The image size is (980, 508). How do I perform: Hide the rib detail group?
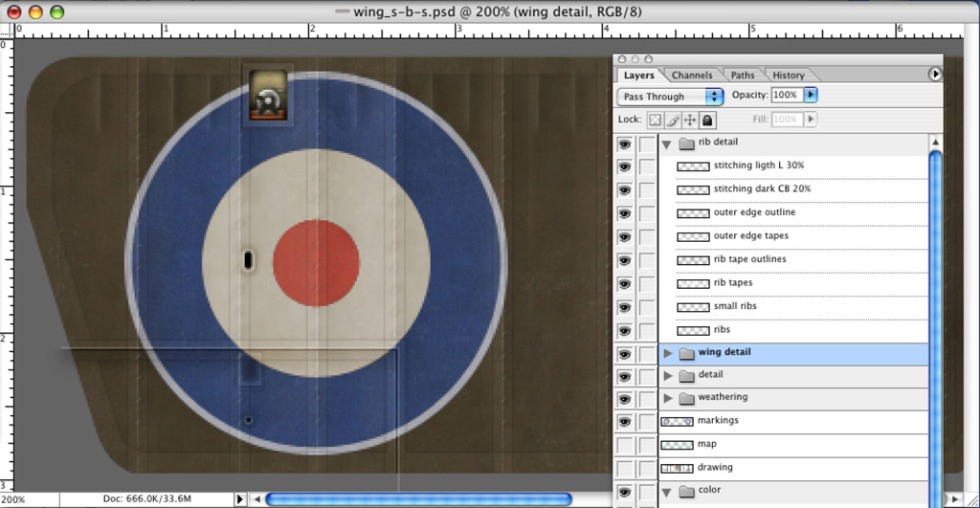tap(624, 144)
